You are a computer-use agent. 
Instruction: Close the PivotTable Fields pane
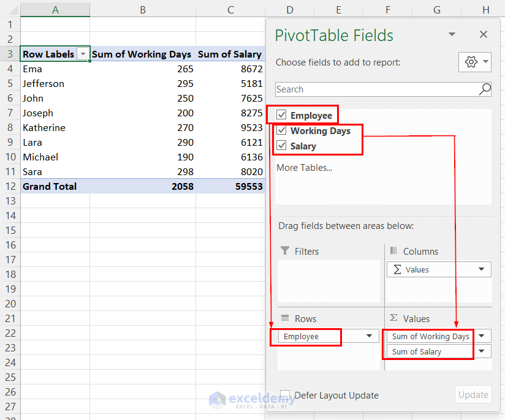coord(484,34)
